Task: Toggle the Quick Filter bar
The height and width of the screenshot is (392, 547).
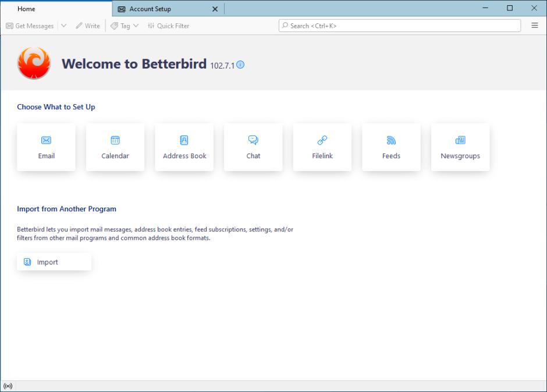Action: tap(169, 26)
